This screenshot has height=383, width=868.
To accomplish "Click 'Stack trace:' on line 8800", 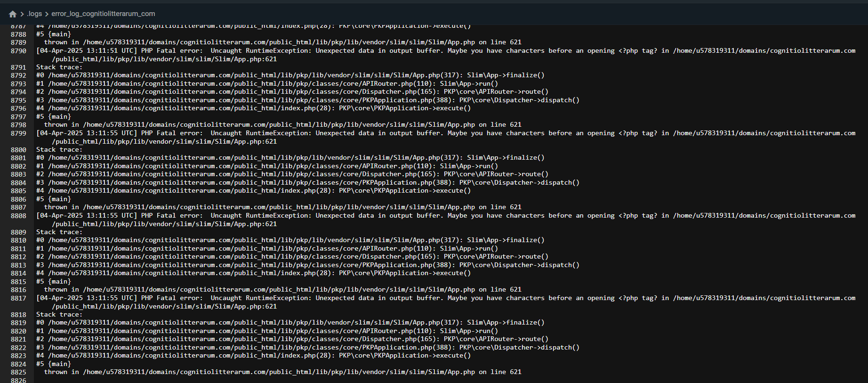I will pos(59,149).
